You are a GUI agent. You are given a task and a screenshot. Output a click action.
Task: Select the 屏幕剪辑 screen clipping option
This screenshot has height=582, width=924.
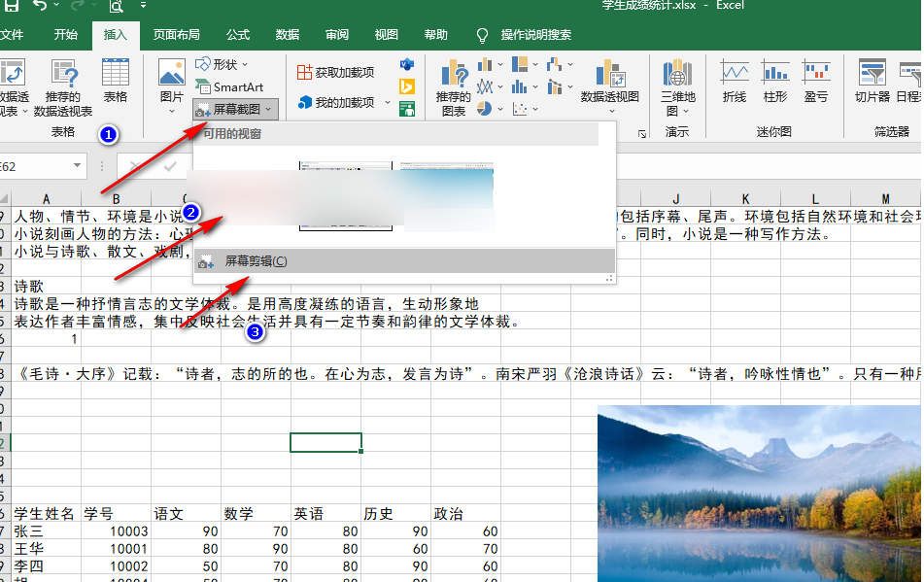(x=255, y=260)
